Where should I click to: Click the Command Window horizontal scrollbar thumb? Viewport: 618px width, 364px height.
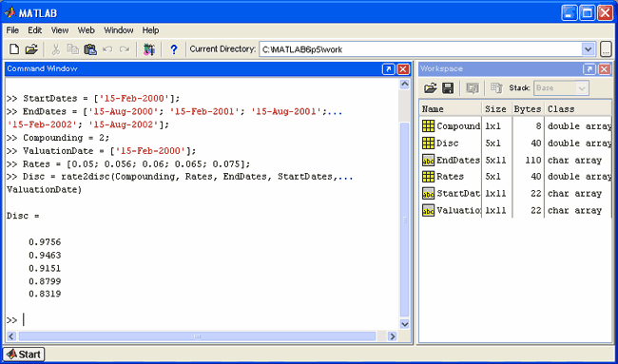point(197,336)
